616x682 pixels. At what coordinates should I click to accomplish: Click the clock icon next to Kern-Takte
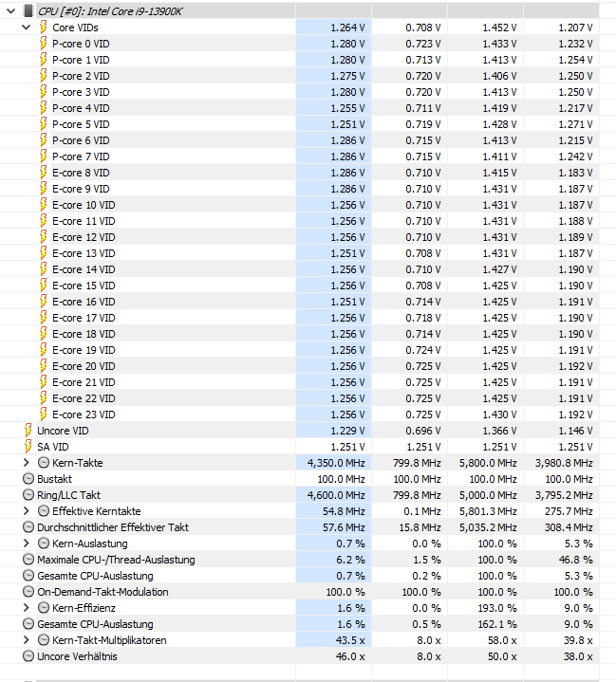[44, 463]
